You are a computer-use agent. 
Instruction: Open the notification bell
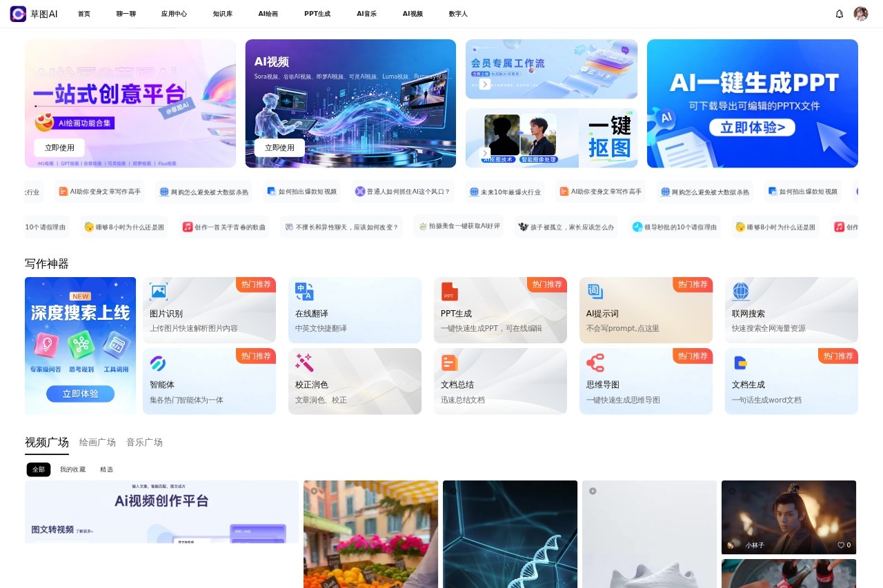(839, 13)
